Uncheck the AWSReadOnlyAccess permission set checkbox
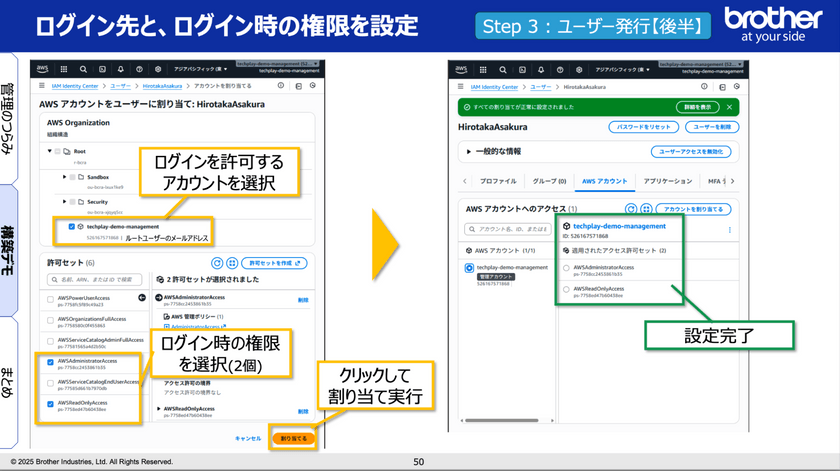The height and width of the screenshot is (471, 840). (x=50, y=404)
